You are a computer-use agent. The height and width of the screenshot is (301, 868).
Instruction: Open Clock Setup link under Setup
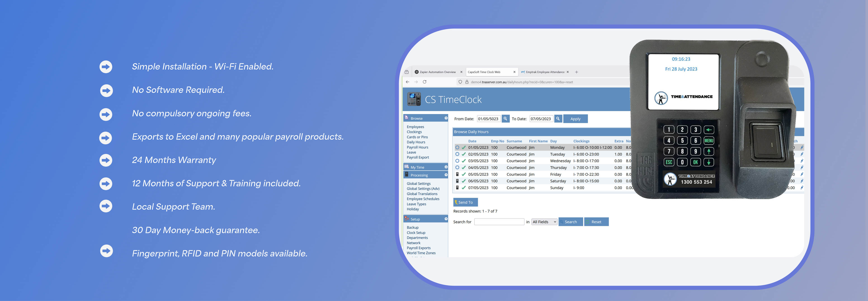coord(416,233)
